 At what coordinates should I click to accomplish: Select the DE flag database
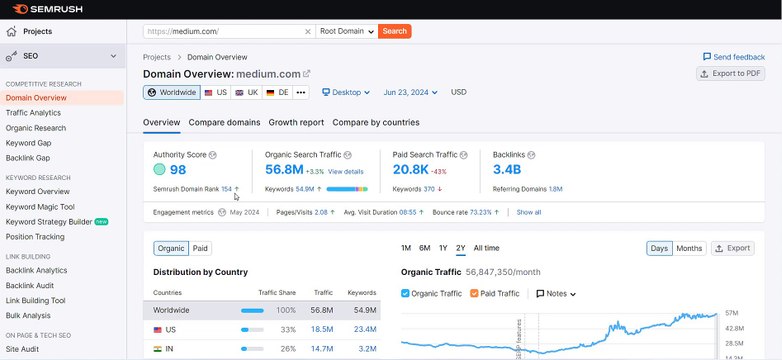coord(277,93)
